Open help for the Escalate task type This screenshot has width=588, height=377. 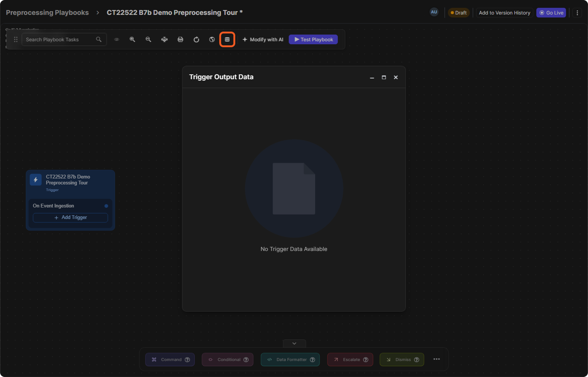tap(366, 360)
